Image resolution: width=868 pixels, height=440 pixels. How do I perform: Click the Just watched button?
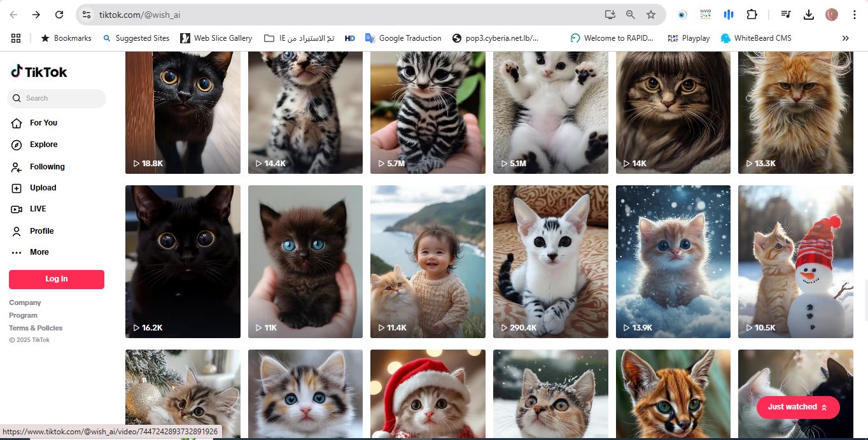click(797, 407)
